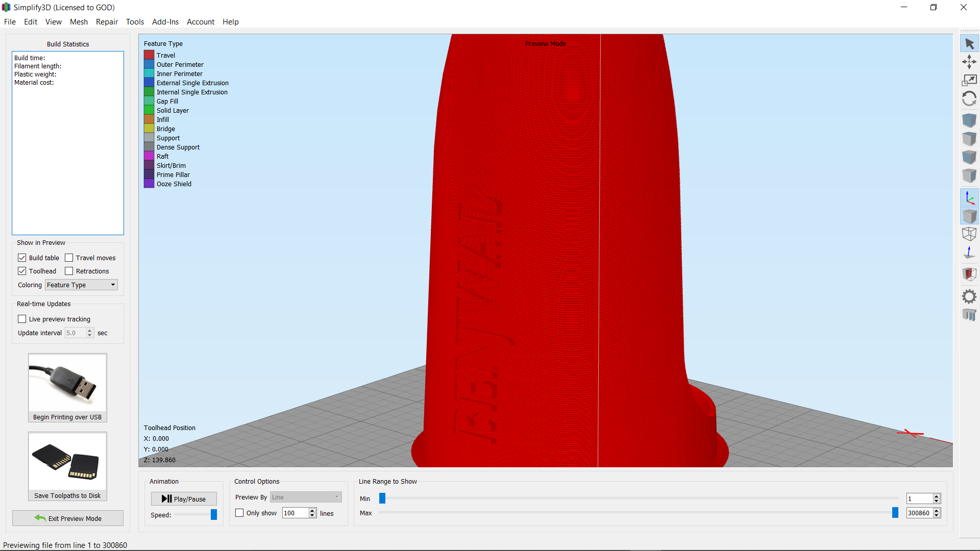Uncheck the Build table option

click(22, 258)
